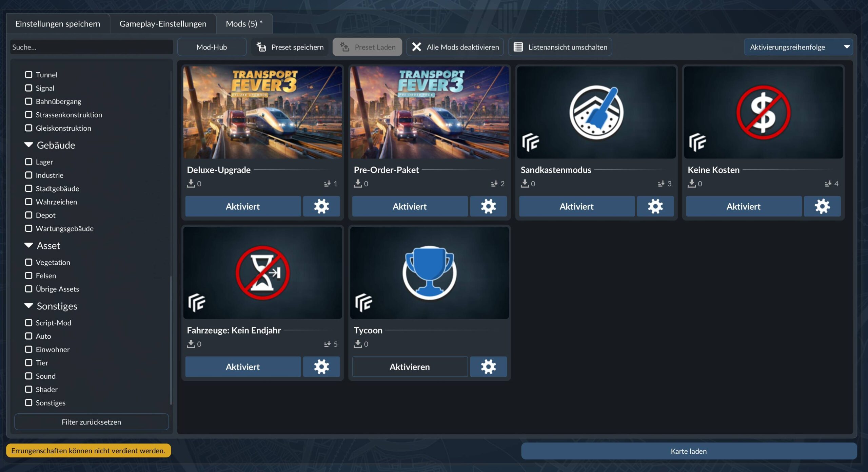Click Karte laden to load the map
Viewport: 868px width, 472px height.
coord(689,451)
